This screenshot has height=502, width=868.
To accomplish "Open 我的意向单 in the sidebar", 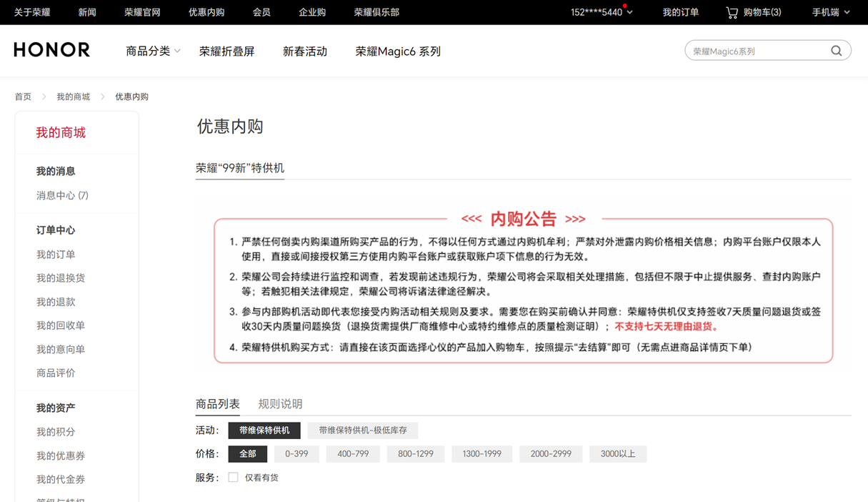I will pos(61,349).
